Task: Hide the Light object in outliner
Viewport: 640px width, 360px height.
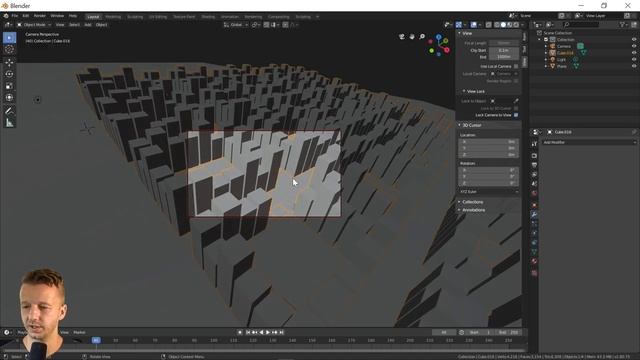Action: [x=634, y=60]
